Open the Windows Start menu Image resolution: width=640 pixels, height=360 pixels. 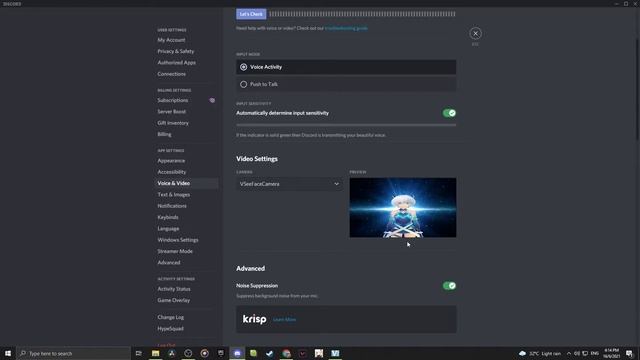8,353
